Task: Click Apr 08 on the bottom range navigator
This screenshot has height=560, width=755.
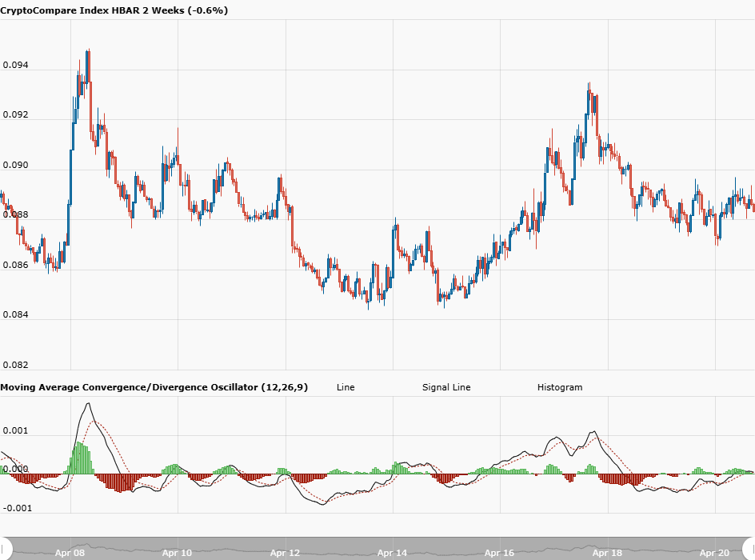Action: point(70,552)
